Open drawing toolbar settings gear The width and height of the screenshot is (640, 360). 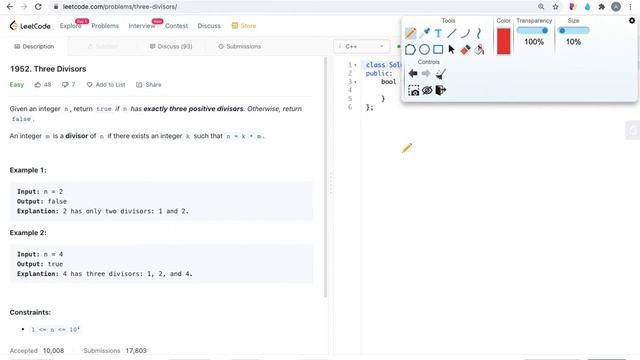tap(632, 20)
